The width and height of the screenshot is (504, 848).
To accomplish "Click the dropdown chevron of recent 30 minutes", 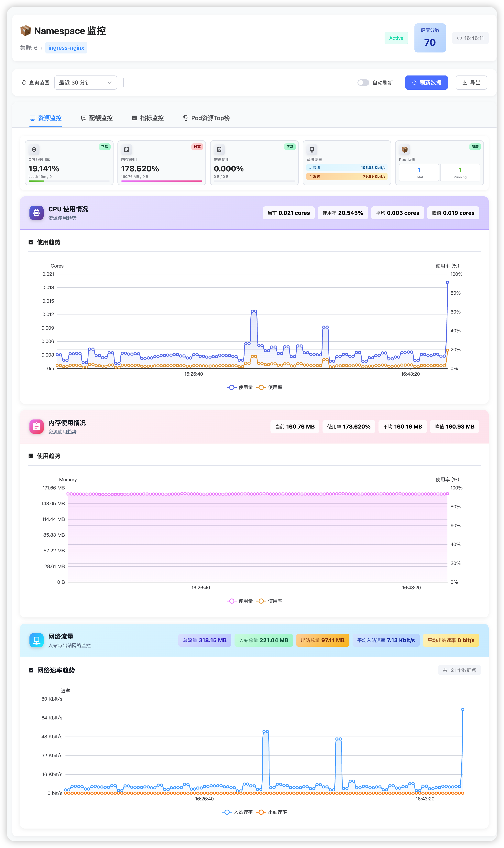I will point(109,83).
